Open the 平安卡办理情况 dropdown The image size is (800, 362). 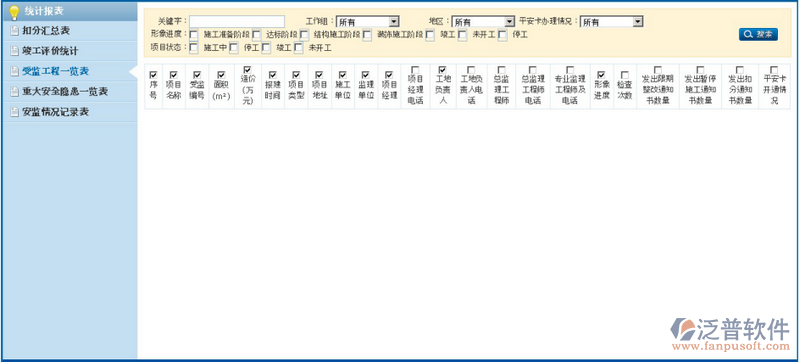(611, 22)
